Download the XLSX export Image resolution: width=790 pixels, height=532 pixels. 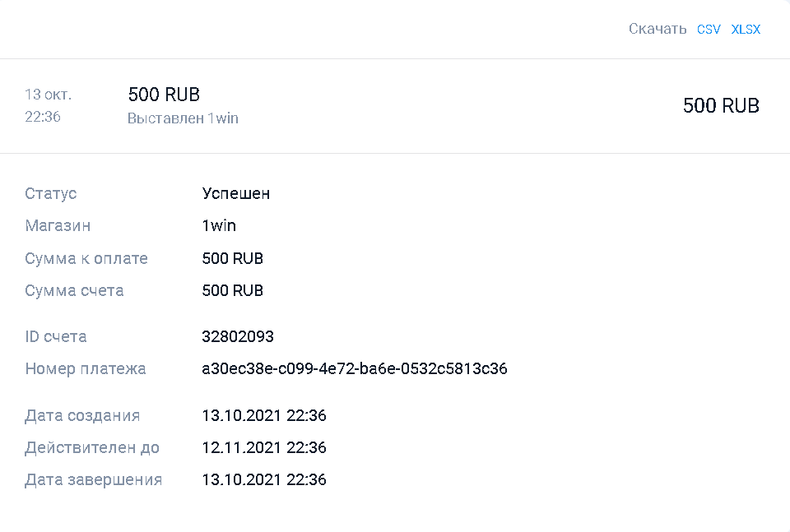[x=746, y=30]
